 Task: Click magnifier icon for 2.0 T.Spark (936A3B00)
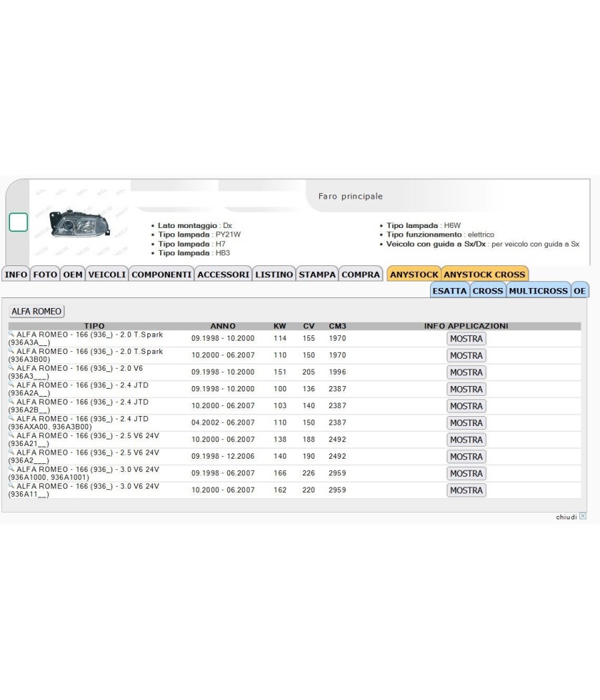[11, 351]
